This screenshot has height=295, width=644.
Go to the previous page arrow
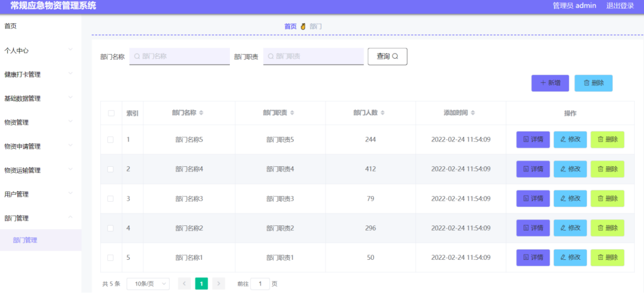185,284
